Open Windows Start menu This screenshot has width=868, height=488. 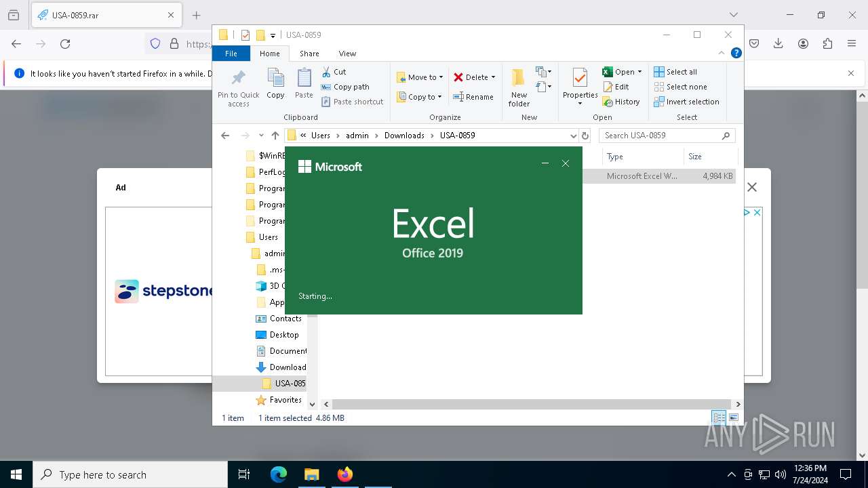tap(16, 474)
